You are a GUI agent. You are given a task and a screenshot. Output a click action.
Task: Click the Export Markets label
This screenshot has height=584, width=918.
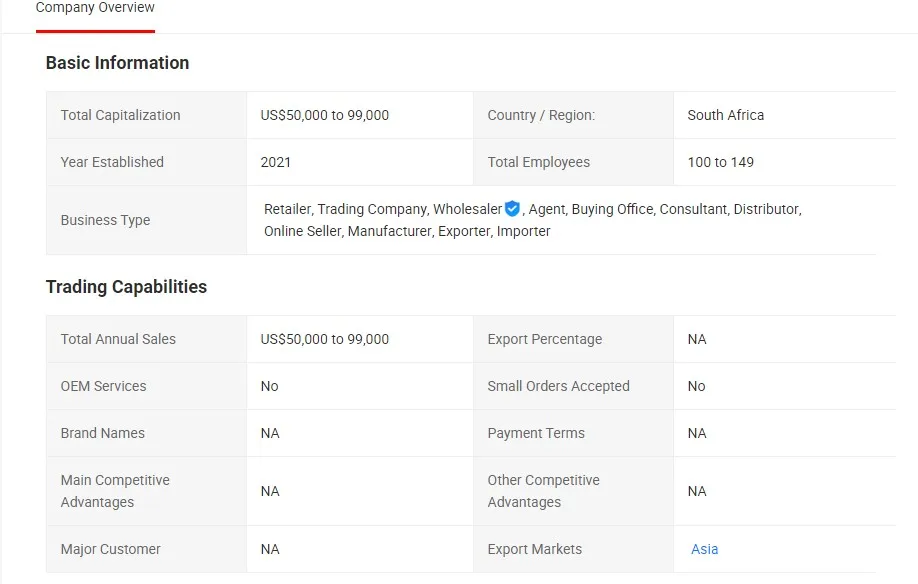pyautogui.click(x=534, y=549)
